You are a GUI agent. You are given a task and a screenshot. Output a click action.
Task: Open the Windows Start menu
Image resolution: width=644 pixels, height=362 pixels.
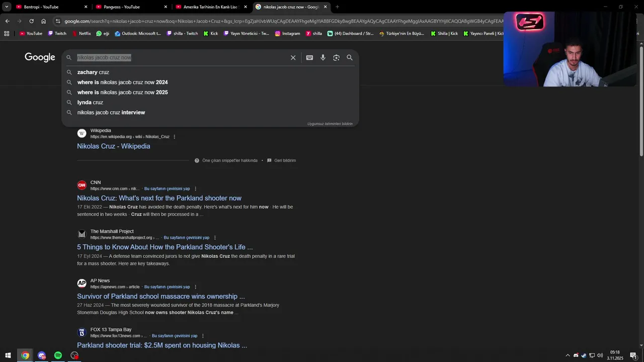(x=8, y=355)
